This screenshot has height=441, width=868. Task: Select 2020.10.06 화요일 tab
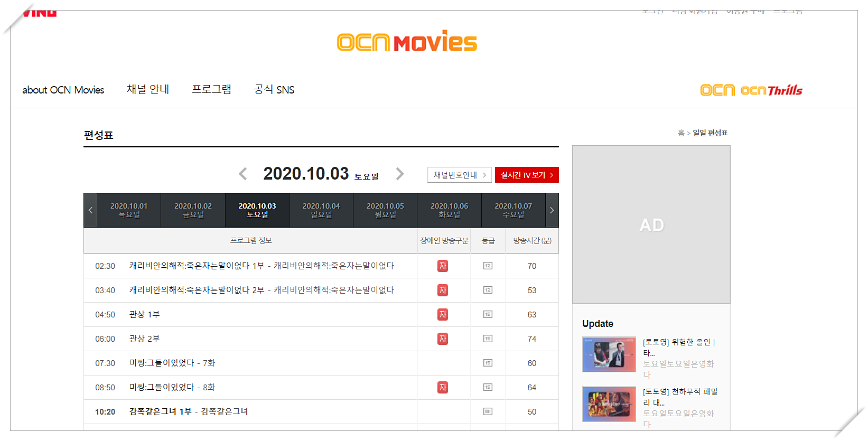pos(449,210)
